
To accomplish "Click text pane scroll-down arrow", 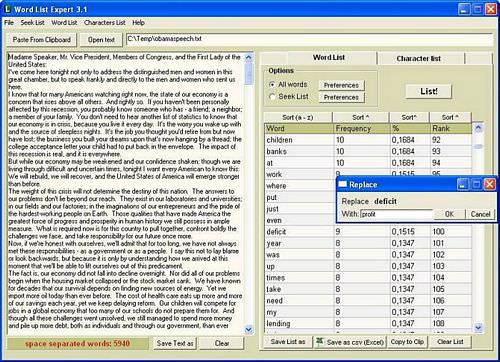I will 249,330.
